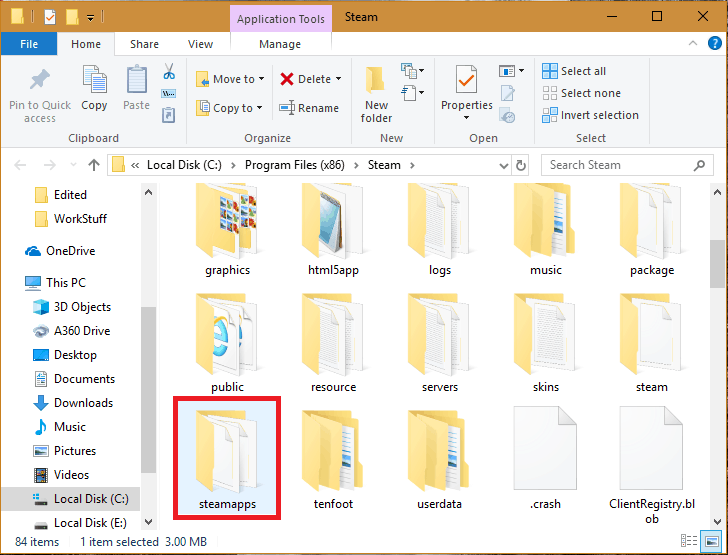This screenshot has width=728, height=555.
Task: Click Rename in the Organize group
Action: pyautogui.click(x=309, y=108)
